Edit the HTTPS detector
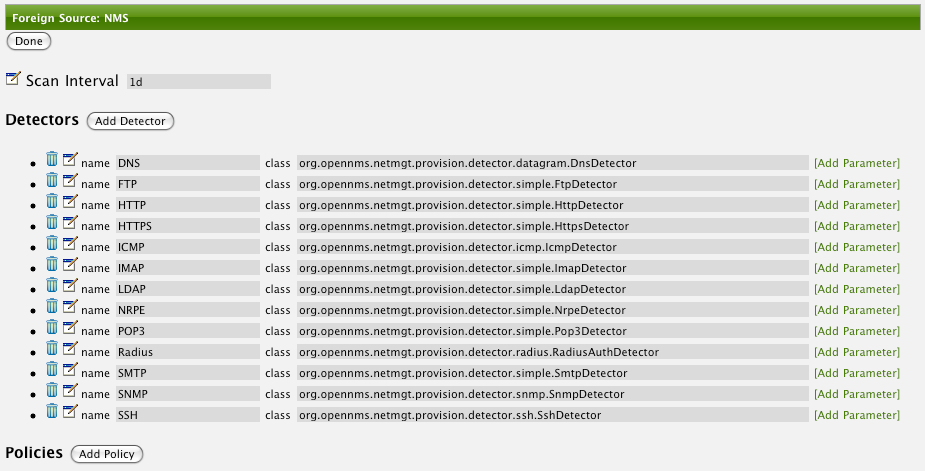 pos(70,222)
